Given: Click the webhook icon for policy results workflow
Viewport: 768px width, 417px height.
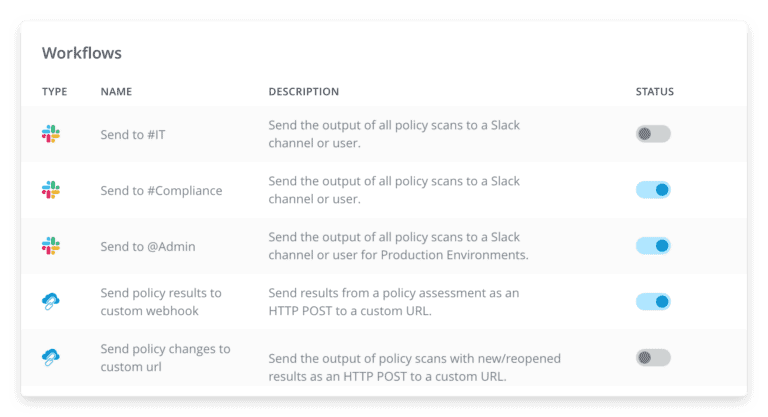Looking at the screenshot, I should (x=51, y=301).
